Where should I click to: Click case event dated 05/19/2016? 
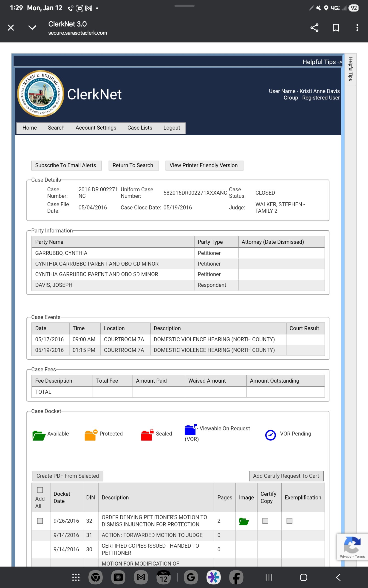point(178,350)
